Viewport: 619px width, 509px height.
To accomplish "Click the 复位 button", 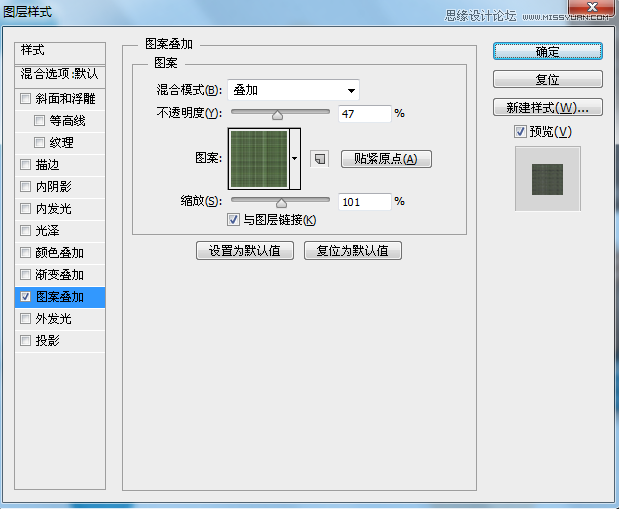I will (x=548, y=79).
